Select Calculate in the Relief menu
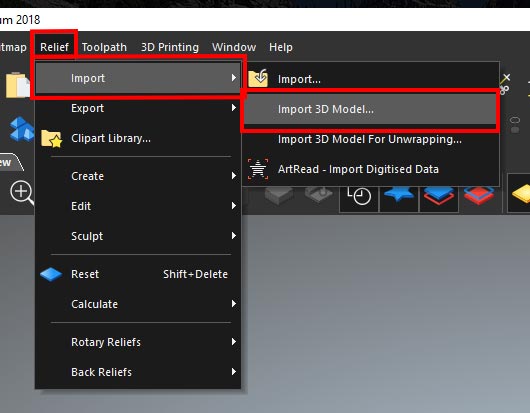 click(138, 304)
